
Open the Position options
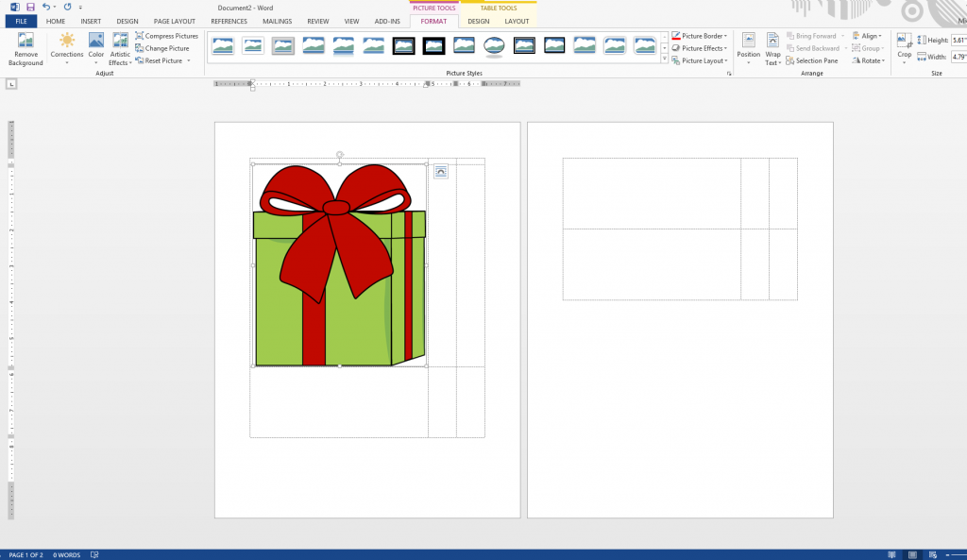tap(748, 49)
